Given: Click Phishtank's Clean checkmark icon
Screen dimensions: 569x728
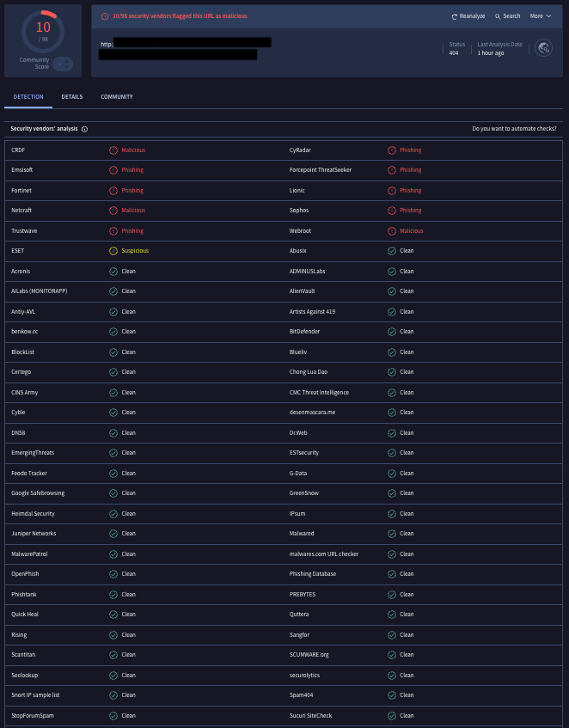Looking at the screenshot, I should pyautogui.click(x=113, y=595).
